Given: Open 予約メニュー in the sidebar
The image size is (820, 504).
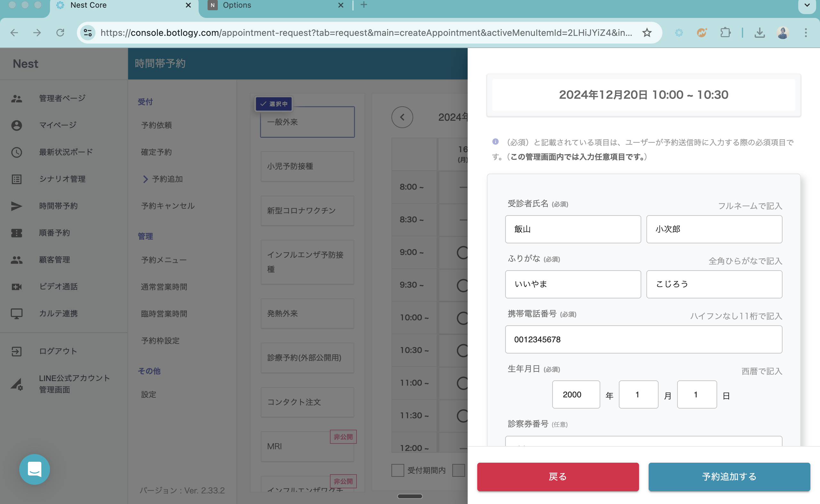Looking at the screenshot, I should click(163, 260).
